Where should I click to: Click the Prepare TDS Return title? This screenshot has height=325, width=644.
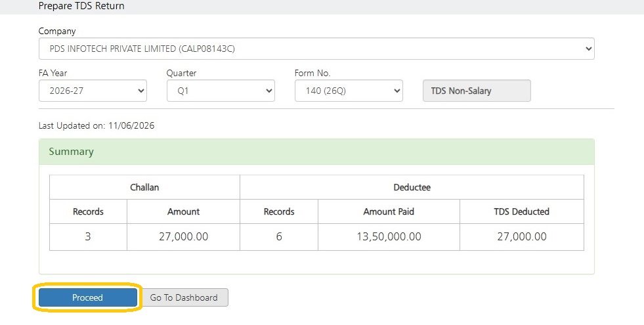(81, 6)
